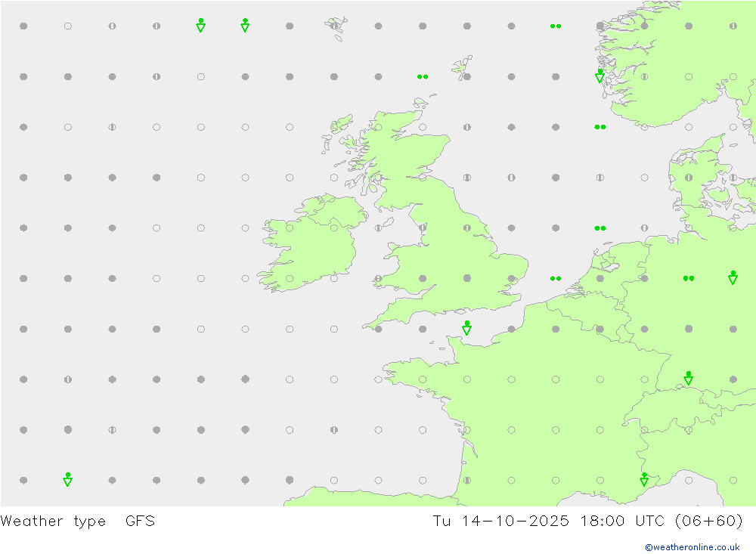Select the rain double-dot symbol over central Germany

click(688, 278)
